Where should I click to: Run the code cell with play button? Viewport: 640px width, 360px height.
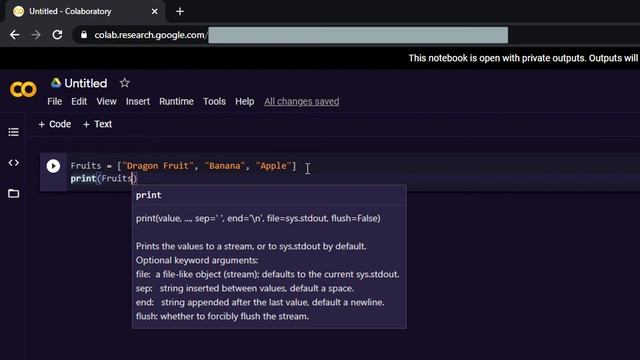(x=53, y=166)
